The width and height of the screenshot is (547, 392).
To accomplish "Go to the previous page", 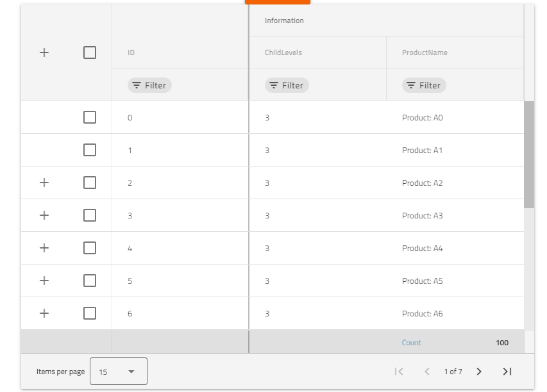I will point(426,371).
